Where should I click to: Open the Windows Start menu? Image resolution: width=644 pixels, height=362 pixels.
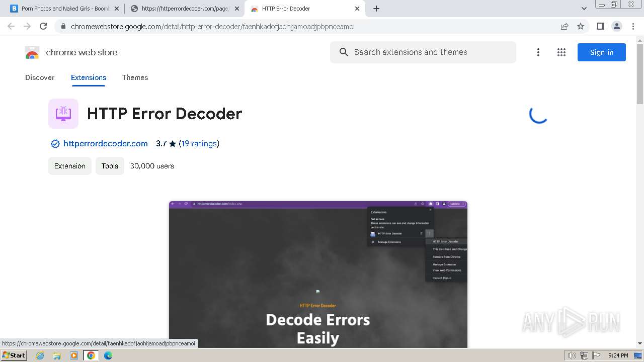coord(14,355)
